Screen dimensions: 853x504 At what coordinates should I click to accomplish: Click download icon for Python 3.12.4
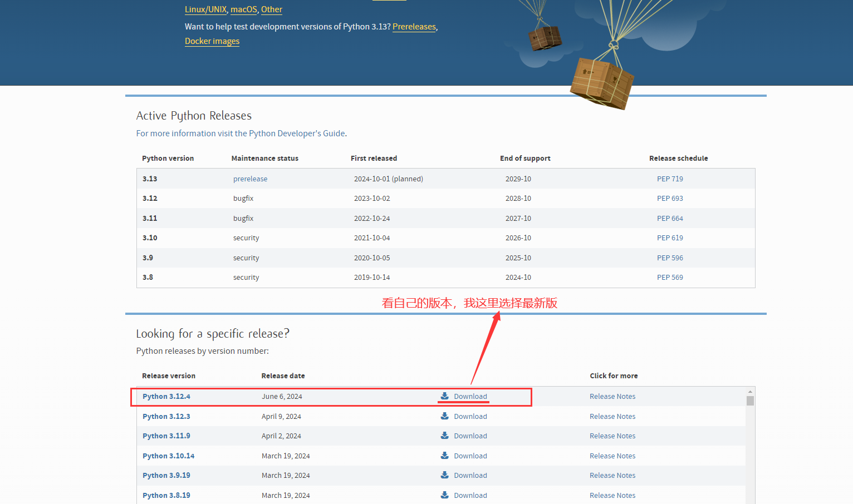pyautogui.click(x=445, y=396)
